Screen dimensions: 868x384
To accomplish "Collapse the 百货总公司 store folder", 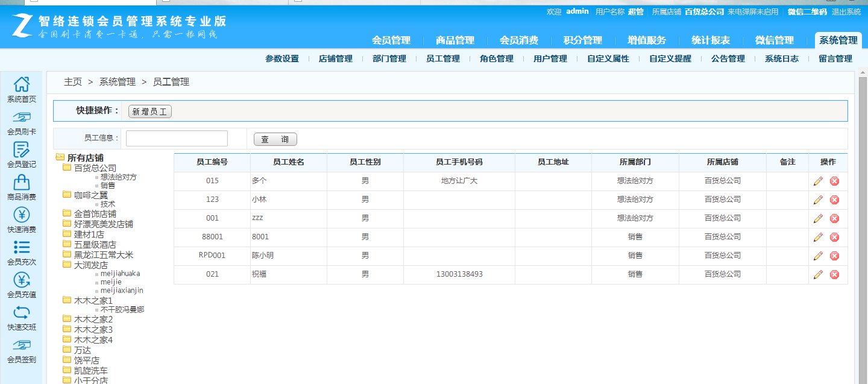I will (x=68, y=168).
